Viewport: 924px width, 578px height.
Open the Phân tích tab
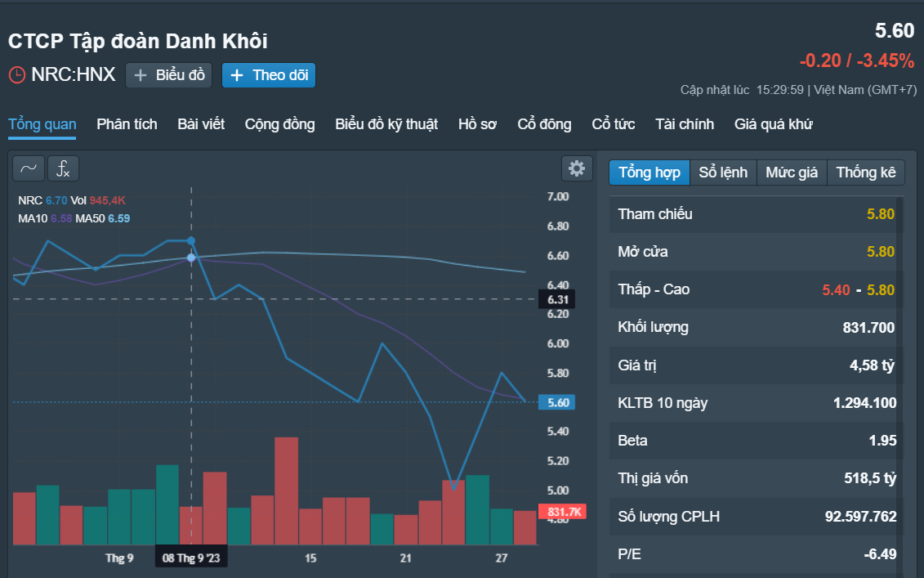(x=127, y=124)
